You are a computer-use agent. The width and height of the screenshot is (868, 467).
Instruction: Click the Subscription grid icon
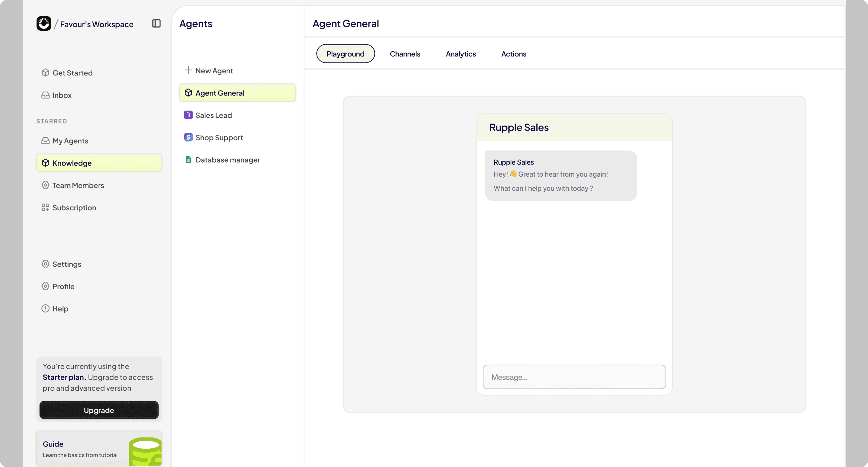point(45,207)
